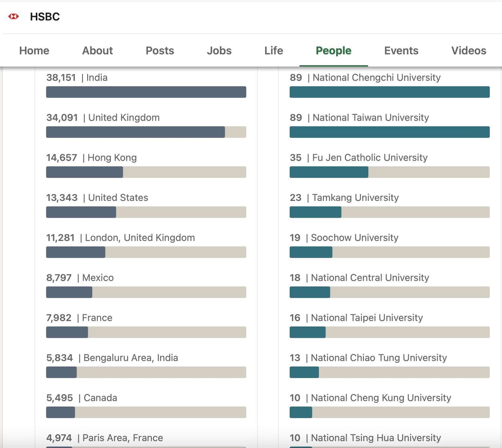Image resolution: width=502 pixels, height=448 pixels.
Task: Filter by Fu Jen Catholic University bar
Action: point(389,172)
